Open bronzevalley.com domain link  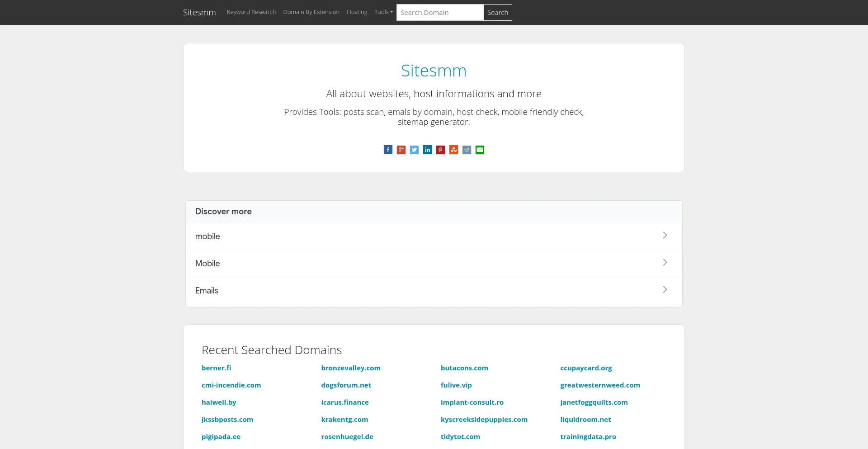(351, 368)
